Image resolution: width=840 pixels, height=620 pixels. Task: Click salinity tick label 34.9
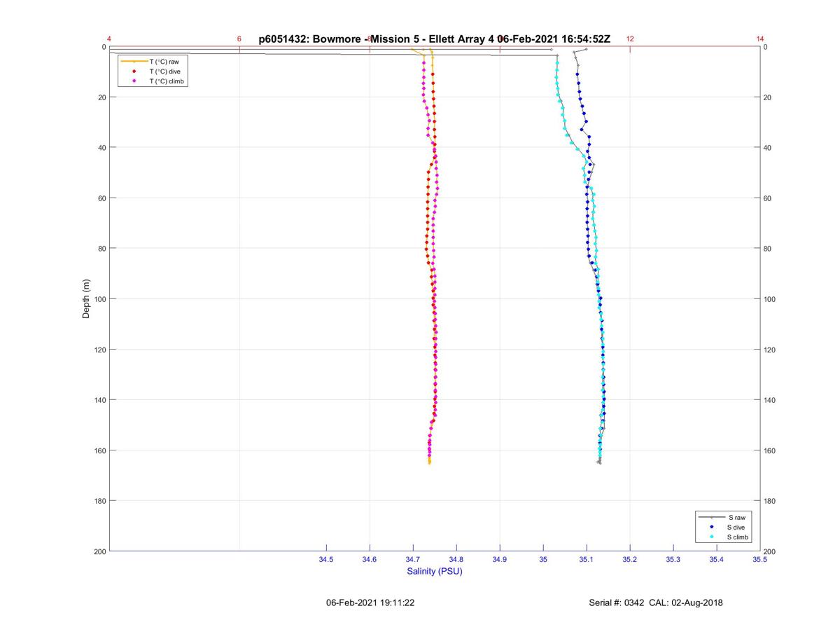point(500,559)
